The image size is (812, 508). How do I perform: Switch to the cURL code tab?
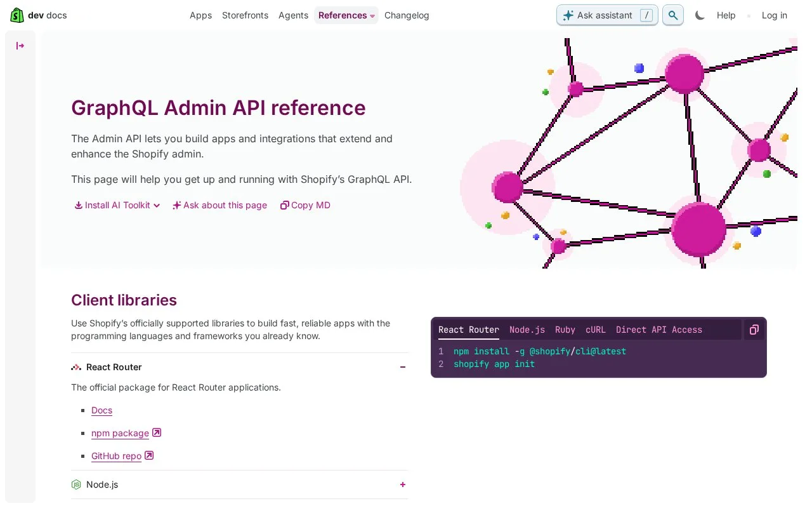(x=596, y=330)
